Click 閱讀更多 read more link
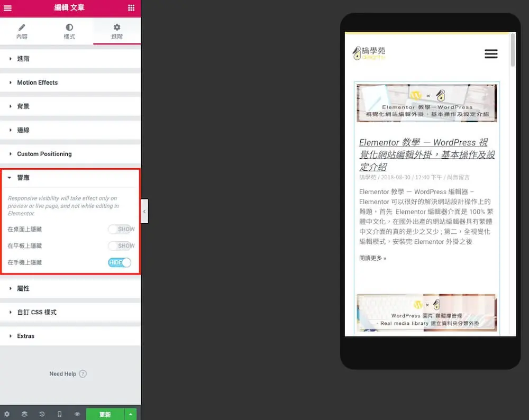Screen dimensions: 529x420 pos(372,258)
